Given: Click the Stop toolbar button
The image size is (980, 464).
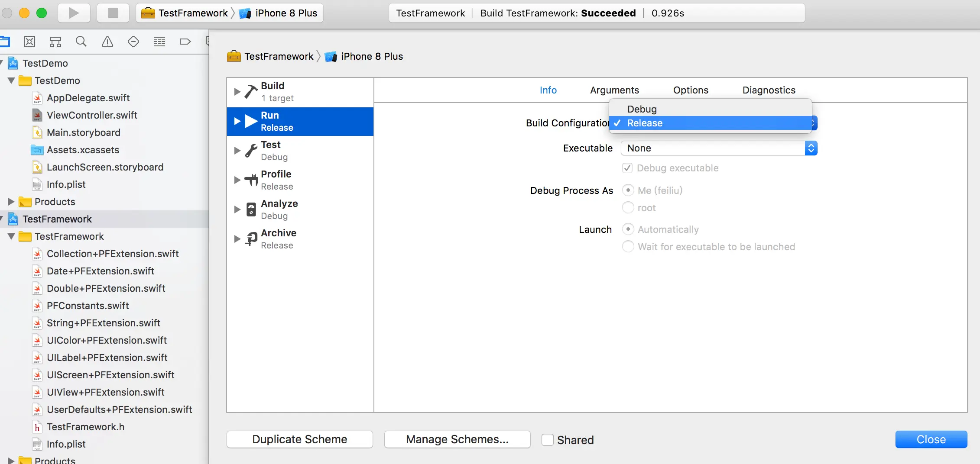Looking at the screenshot, I should pyautogui.click(x=113, y=13).
